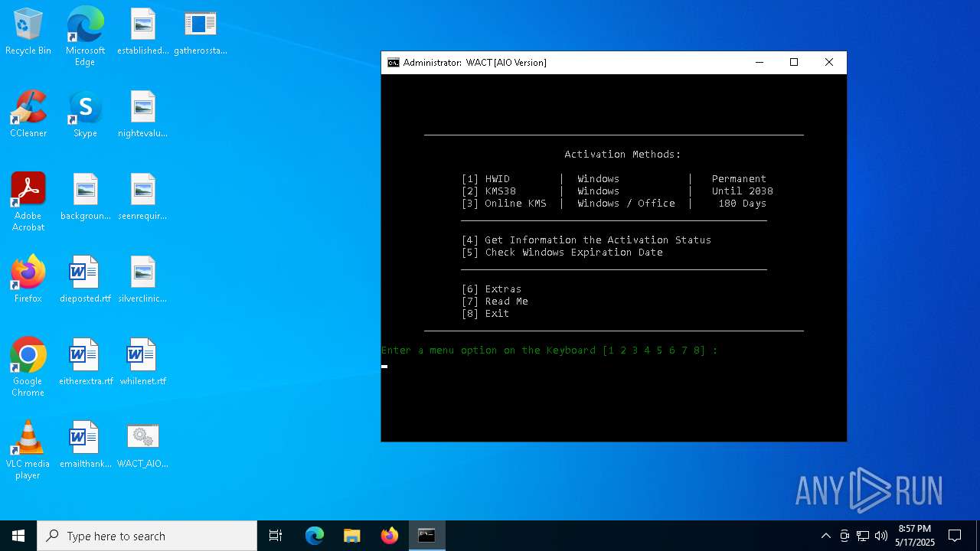Open the WACT console window system menu icon
Screen dimensions: 980x551
[393, 63]
